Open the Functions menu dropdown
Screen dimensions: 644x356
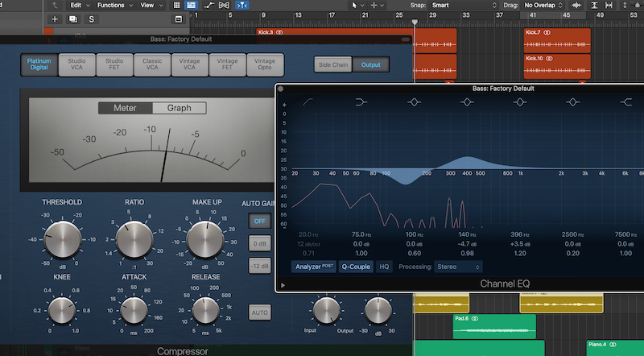point(115,6)
